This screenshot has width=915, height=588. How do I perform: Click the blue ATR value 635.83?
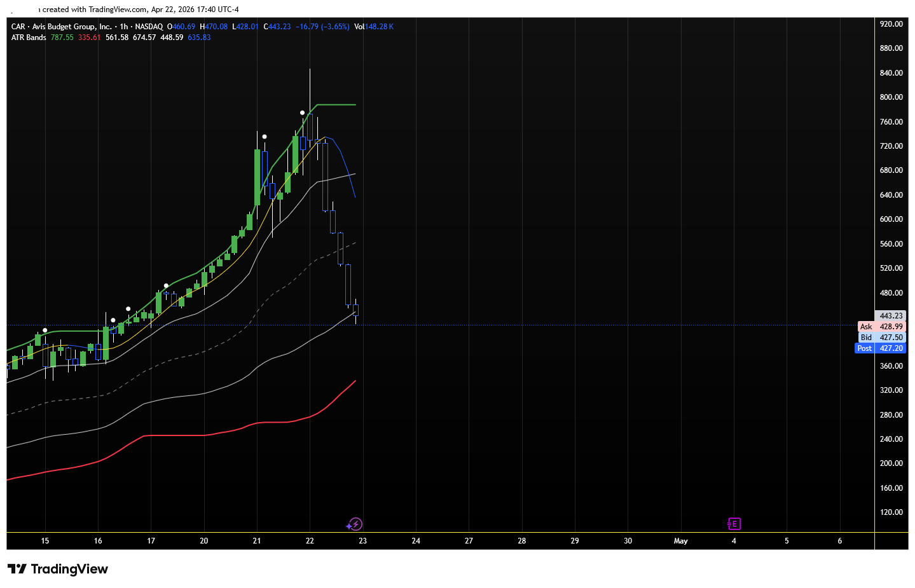pos(199,38)
